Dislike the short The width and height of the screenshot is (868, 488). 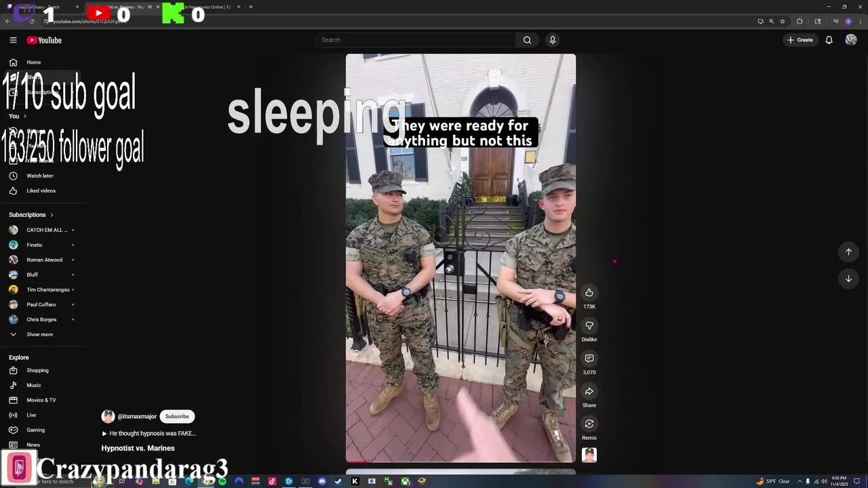point(589,325)
